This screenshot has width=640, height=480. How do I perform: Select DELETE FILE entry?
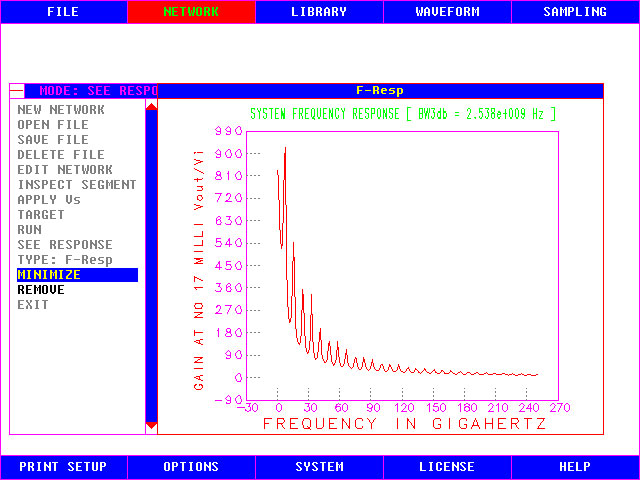point(61,155)
